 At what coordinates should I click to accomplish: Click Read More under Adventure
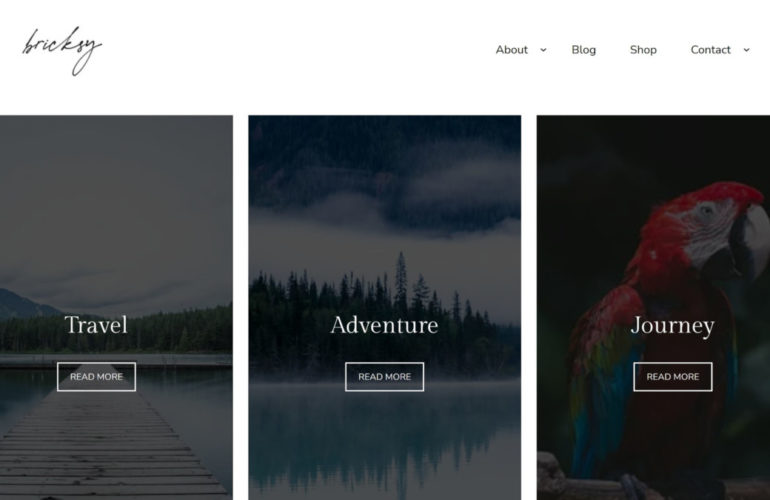point(385,377)
